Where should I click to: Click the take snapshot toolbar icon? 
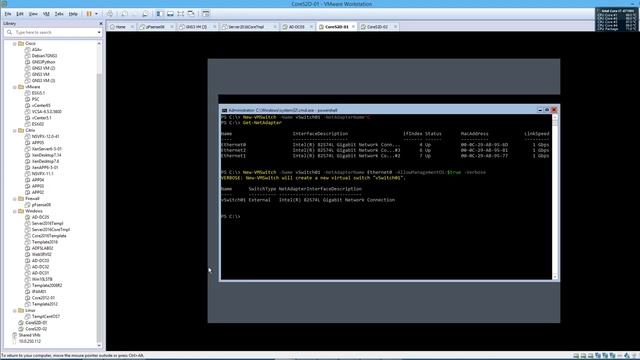point(124,14)
